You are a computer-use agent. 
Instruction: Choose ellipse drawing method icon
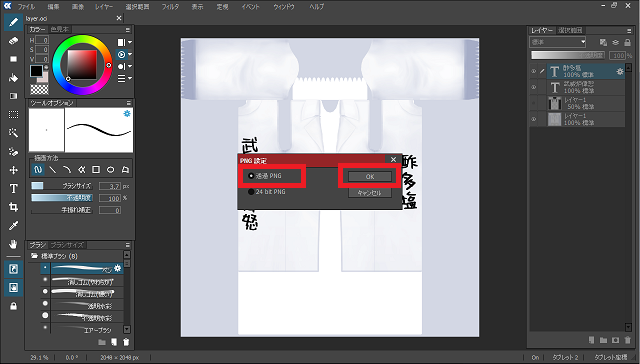pyautogui.click(x=111, y=170)
